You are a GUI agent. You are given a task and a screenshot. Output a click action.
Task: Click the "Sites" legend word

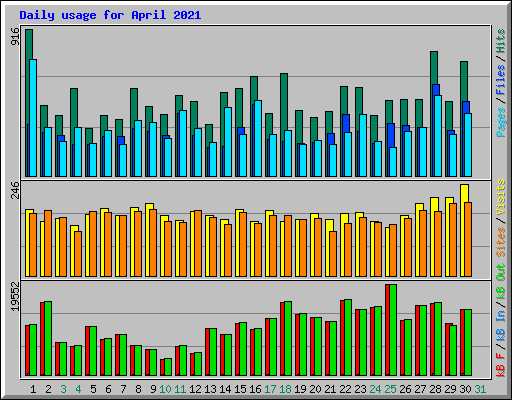[x=501, y=242]
